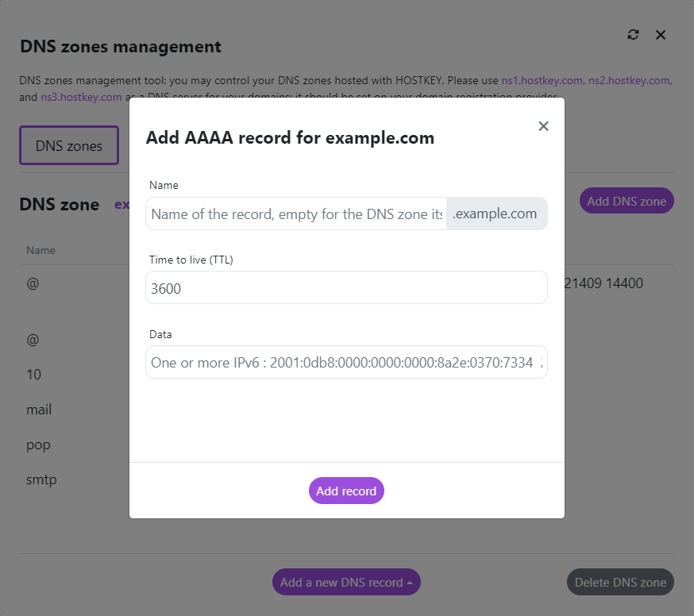This screenshot has width=694, height=616.
Task: Select the record named 10
Action: tap(33, 375)
